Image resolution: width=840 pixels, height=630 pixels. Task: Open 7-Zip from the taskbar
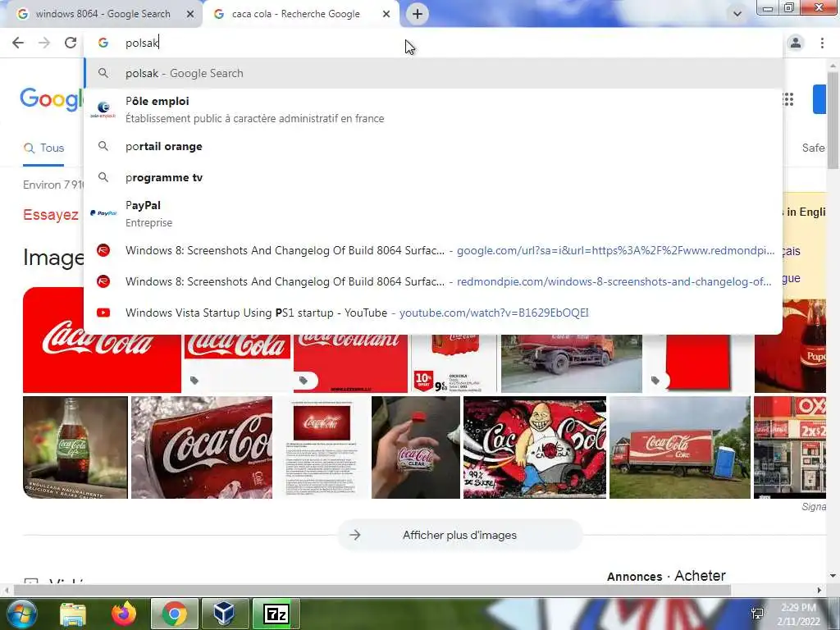point(276,614)
